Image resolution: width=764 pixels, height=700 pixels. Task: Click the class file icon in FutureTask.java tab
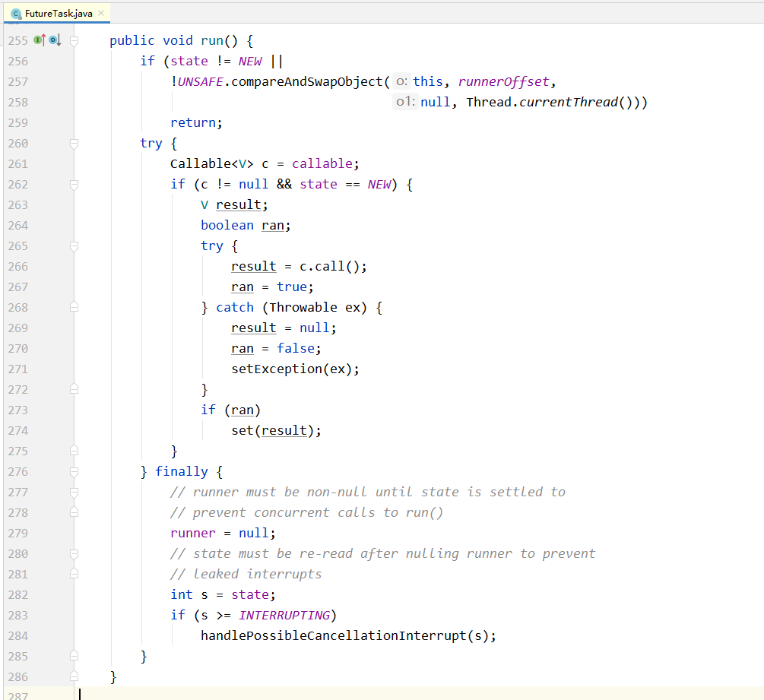[16, 14]
